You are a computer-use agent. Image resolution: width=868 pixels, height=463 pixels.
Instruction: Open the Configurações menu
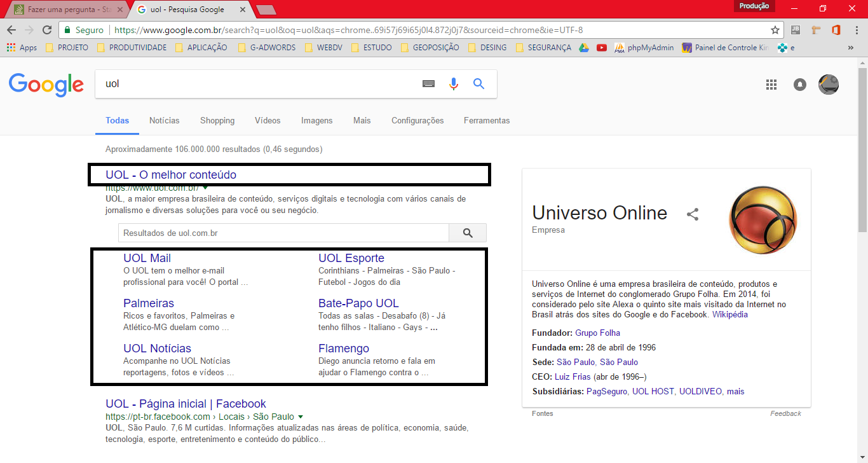point(417,120)
